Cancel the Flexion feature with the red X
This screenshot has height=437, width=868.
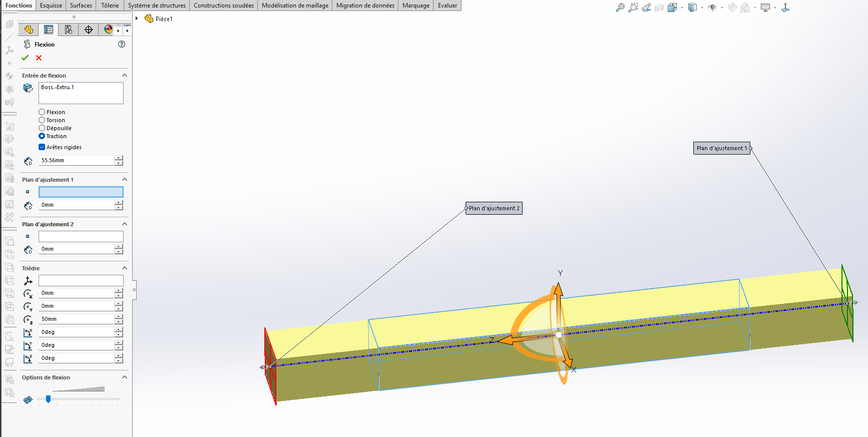pyautogui.click(x=39, y=58)
